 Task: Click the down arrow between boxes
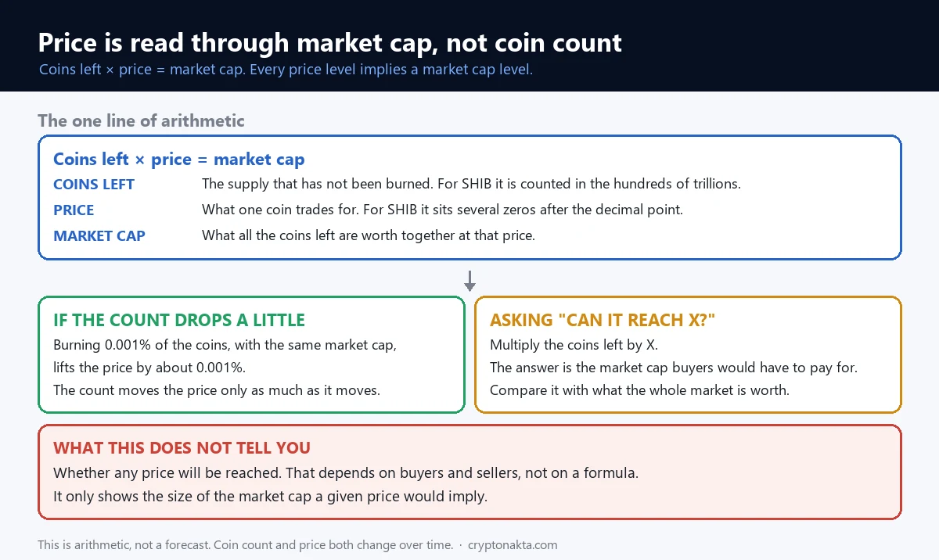pyautogui.click(x=469, y=281)
